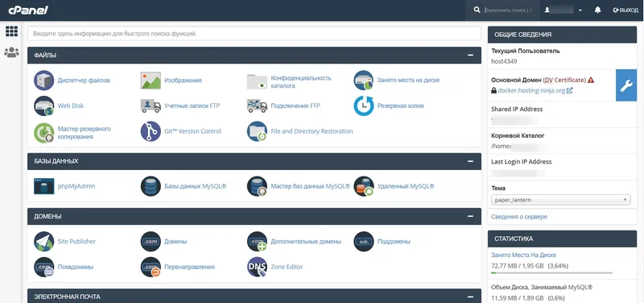Screen dimensions: 644x303
Task: Click the Резервная копия backup icon
Action: 364,106
